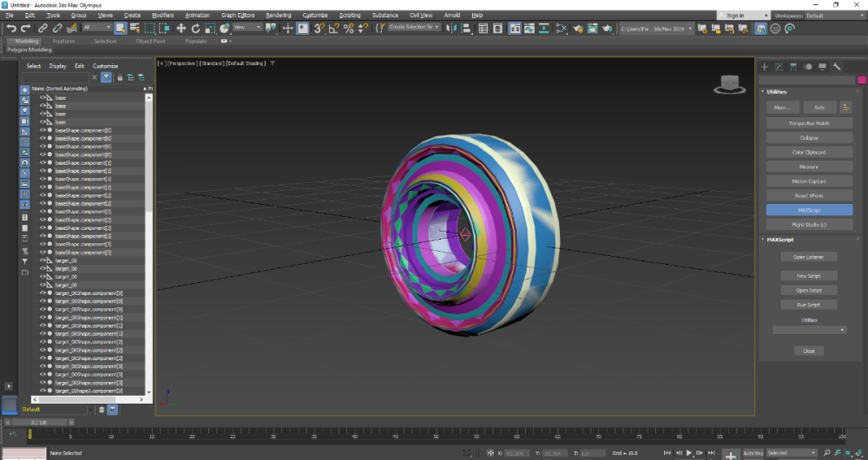868x460 pixels.
Task: Open the selection filter All dropdown
Action: (96, 28)
